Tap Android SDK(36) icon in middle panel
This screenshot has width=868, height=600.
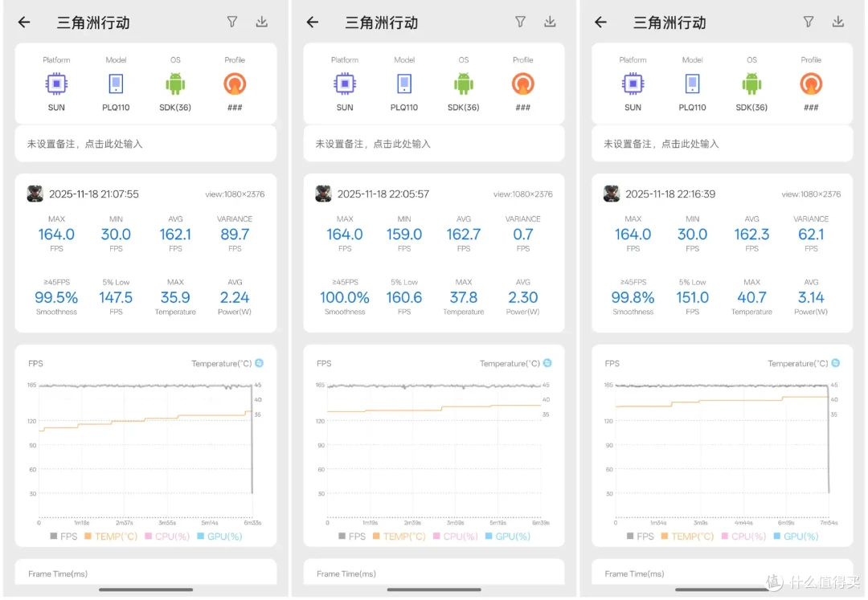tap(464, 84)
